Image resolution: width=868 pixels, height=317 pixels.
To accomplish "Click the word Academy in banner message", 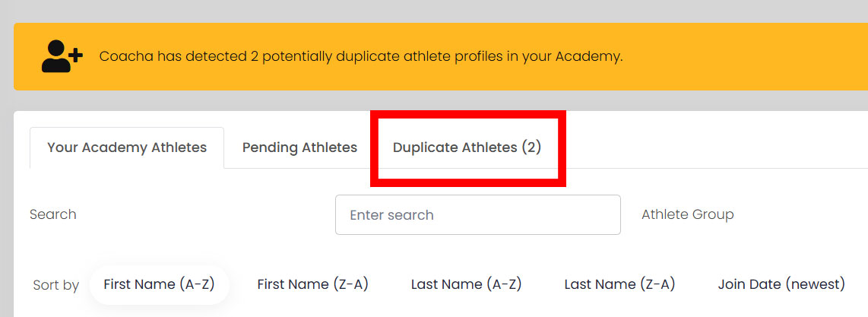I will point(589,56).
